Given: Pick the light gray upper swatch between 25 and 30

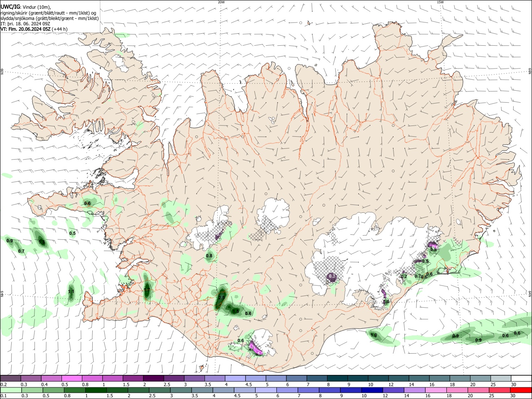Looking at the screenshot, I should tap(501, 378).
